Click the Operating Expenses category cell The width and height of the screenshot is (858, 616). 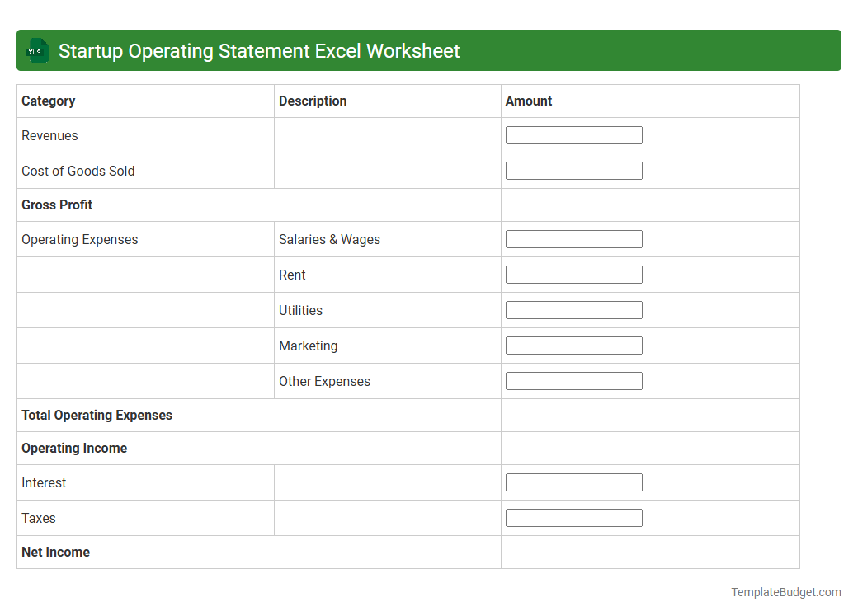79,239
